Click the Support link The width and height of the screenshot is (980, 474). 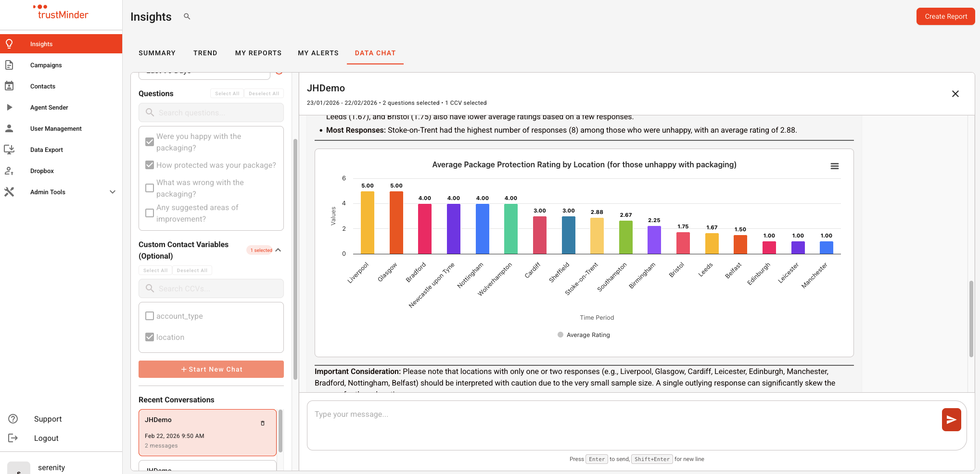tap(48, 419)
